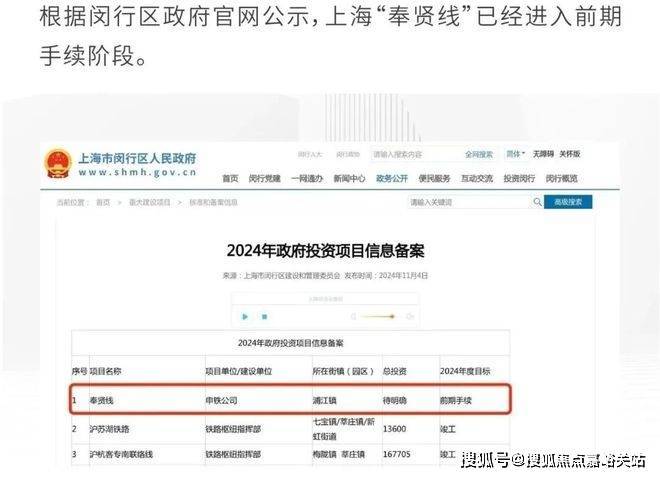
Task: Open the 便民服务 menu item
Action: click(435, 178)
